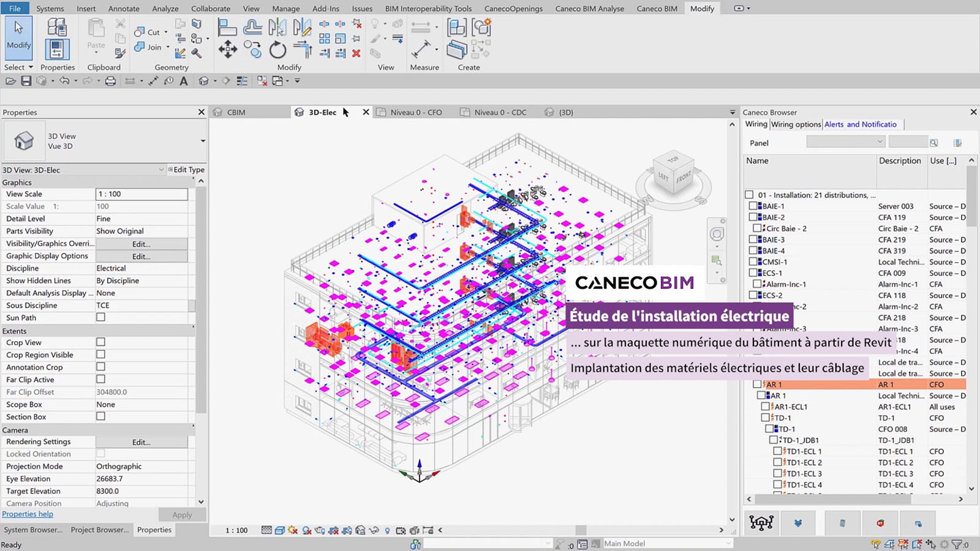
Task: Click the 3D view horizontal scrollbar thumb
Action: (x=581, y=530)
